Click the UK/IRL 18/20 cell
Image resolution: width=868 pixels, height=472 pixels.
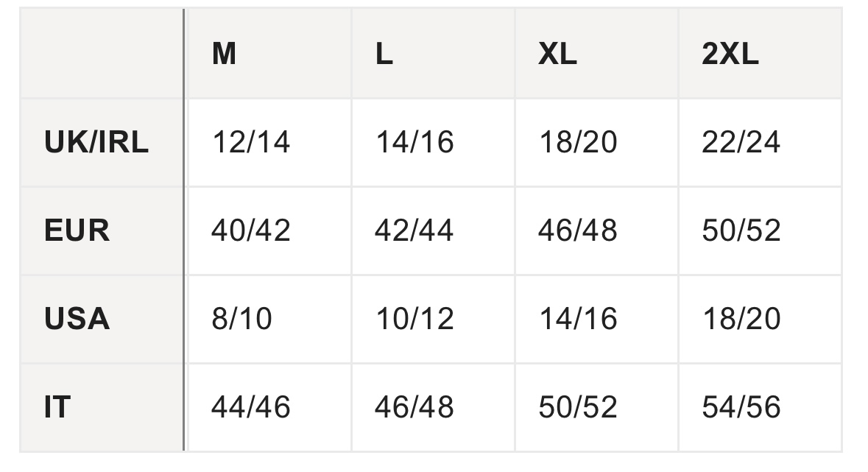[x=597, y=142]
